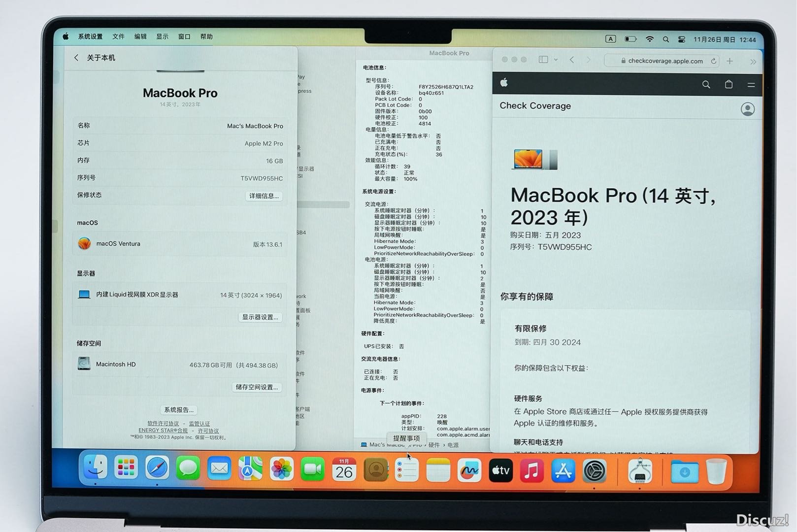Open App Store from Dock

point(563,471)
